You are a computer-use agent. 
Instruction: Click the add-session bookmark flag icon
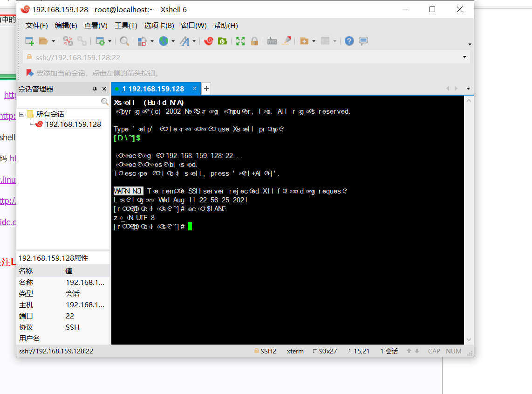30,73
